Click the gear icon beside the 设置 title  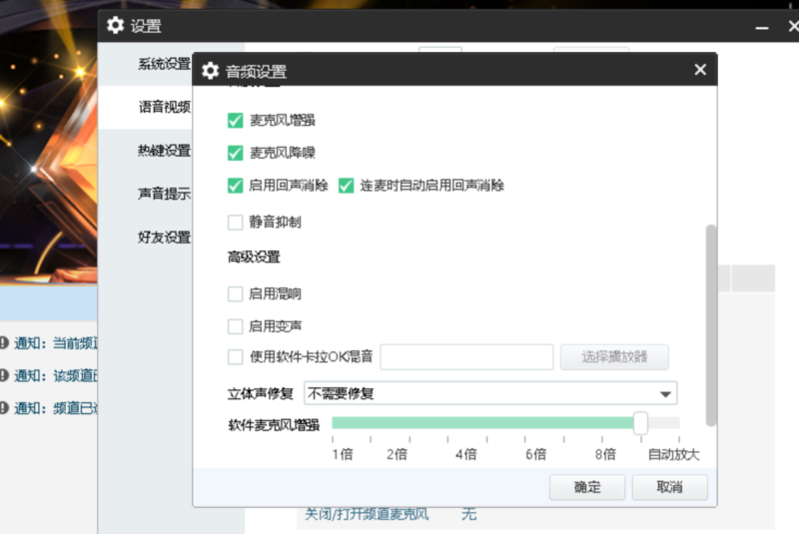[x=116, y=26]
